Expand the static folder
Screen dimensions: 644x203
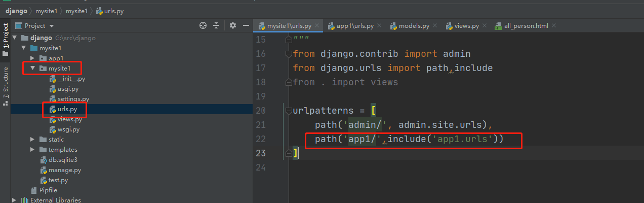point(32,140)
